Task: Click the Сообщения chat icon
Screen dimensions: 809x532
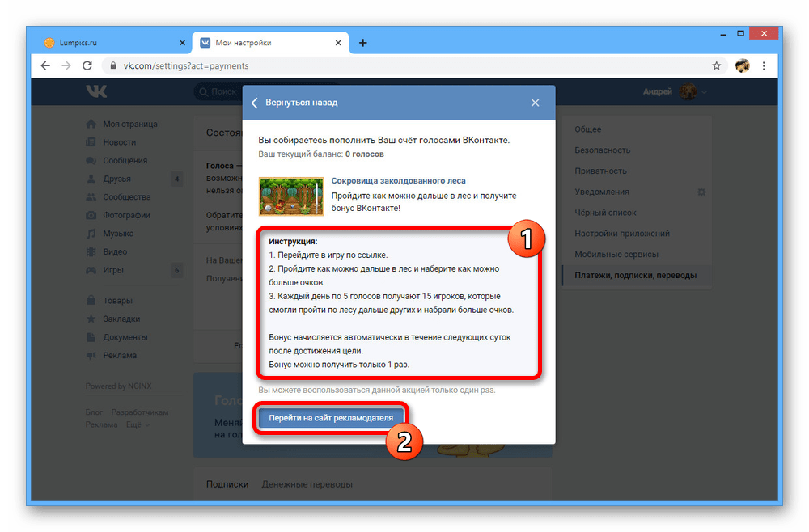Action: 91,160
